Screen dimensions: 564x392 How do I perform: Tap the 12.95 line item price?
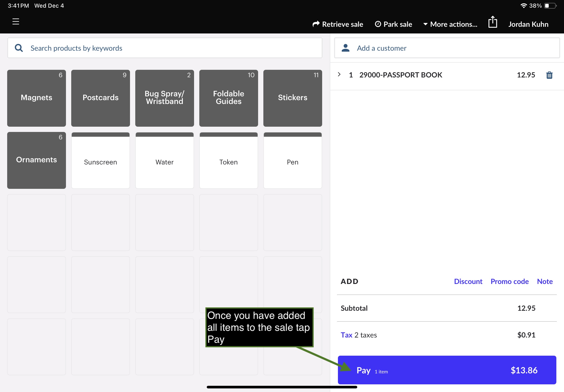(x=526, y=75)
